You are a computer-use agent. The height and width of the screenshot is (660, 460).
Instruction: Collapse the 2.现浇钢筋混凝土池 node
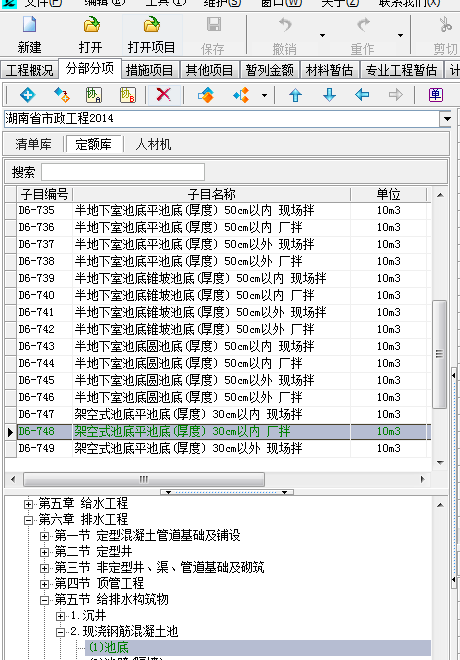pos(61,632)
